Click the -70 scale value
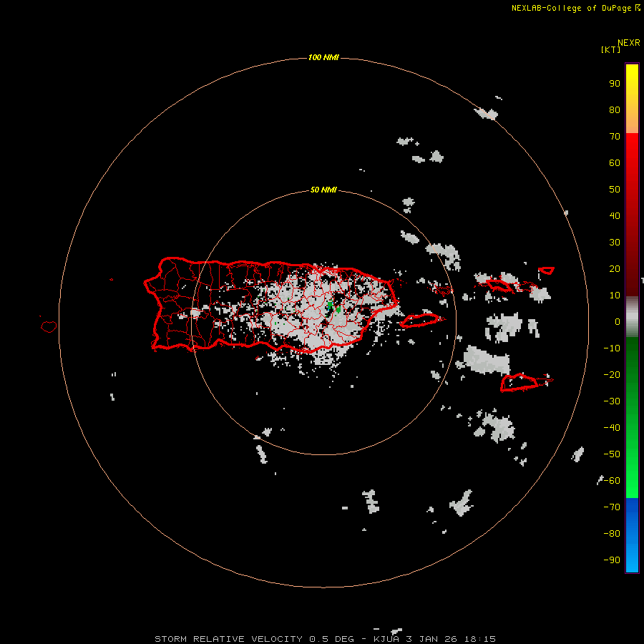Viewport: 644px width, 644px height. pos(612,507)
